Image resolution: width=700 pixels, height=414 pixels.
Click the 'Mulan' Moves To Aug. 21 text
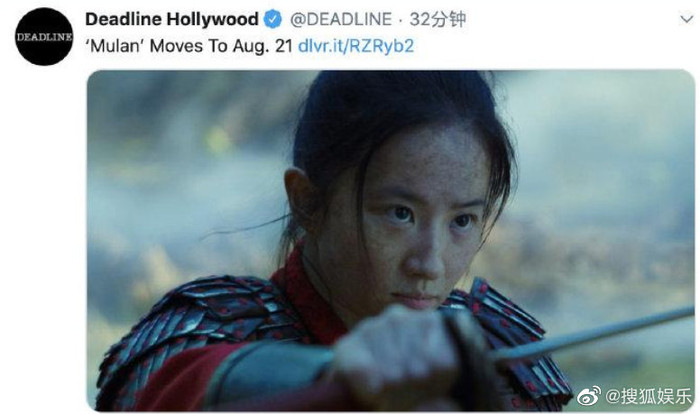[189, 46]
